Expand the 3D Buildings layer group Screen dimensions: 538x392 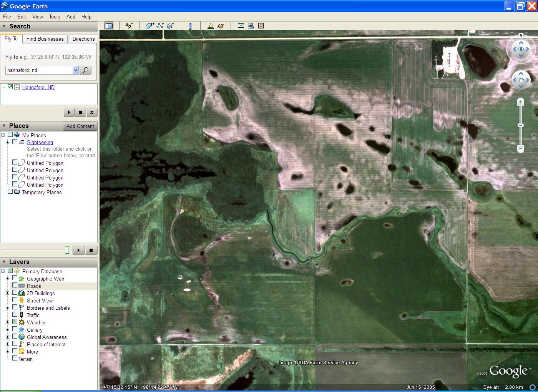pos(7,293)
